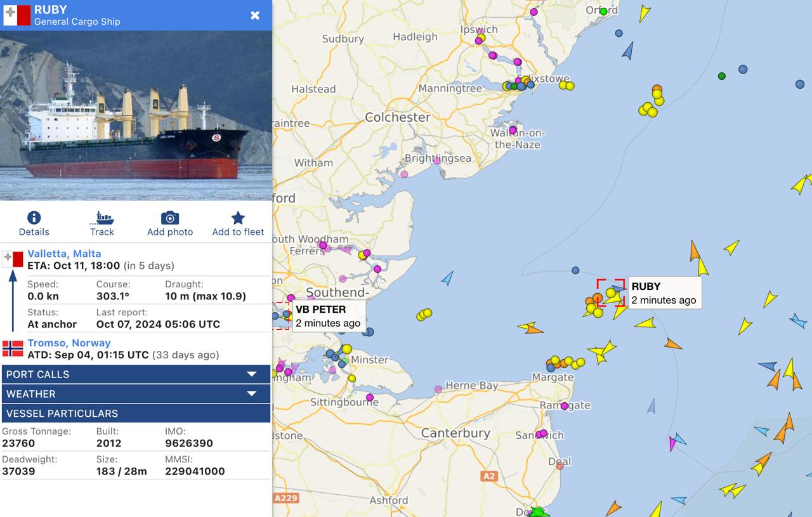The width and height of the screenshot is (812, 517).
Task: Click the Norway flag beside Tromso
Action: click(13, 348)
